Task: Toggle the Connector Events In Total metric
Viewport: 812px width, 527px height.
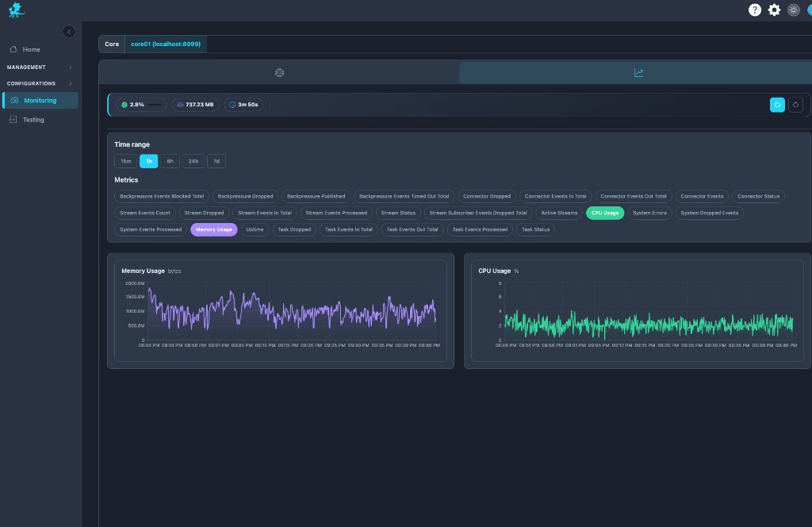Action: pyautogui.click(x=555, y=196)
